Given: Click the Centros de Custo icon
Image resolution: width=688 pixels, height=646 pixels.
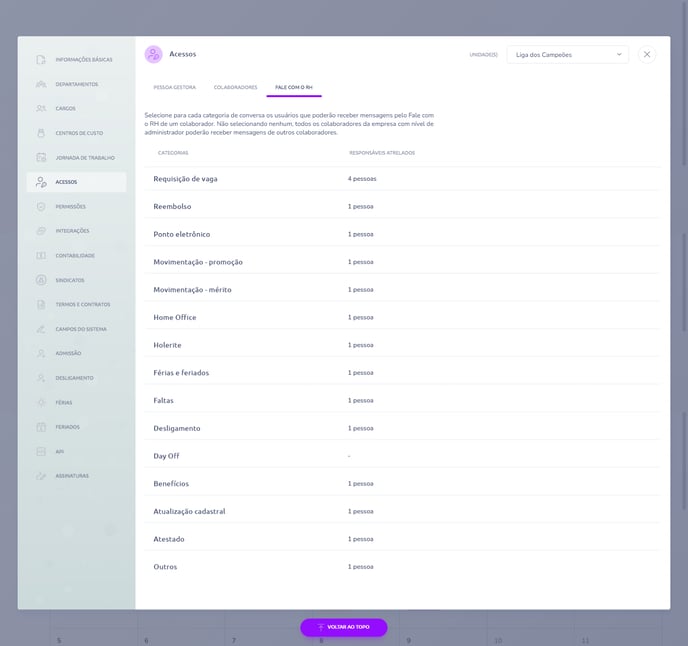Looking at the screenshot, I should [41, 133].
